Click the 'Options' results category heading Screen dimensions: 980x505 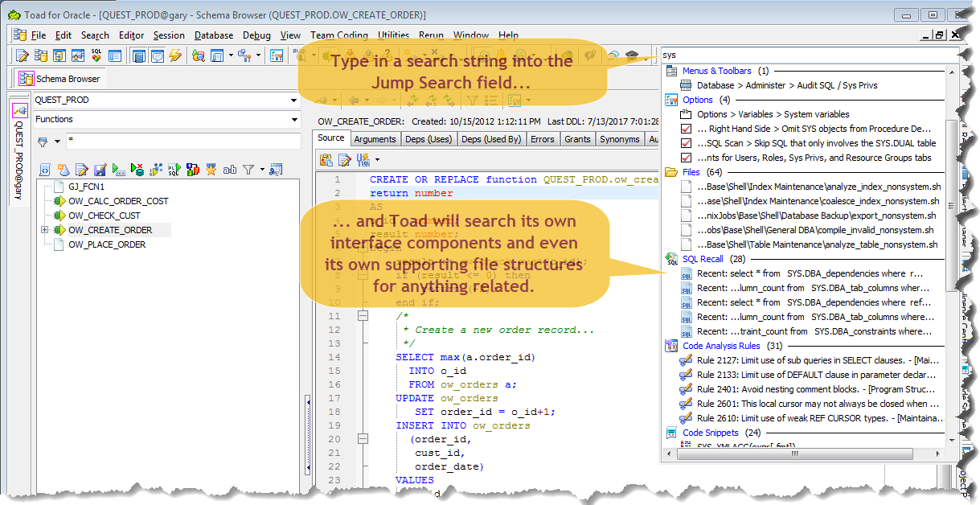tap(698, 100)
